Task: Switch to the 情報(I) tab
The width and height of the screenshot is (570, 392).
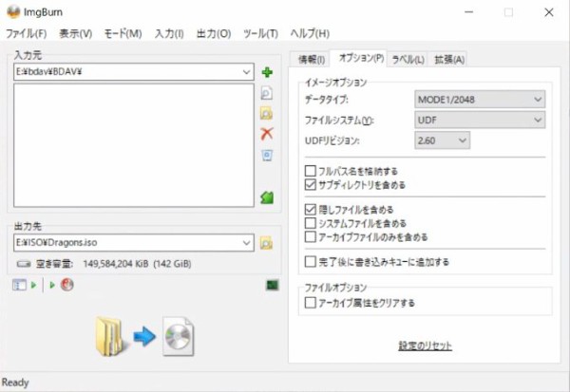Action: 312,59
